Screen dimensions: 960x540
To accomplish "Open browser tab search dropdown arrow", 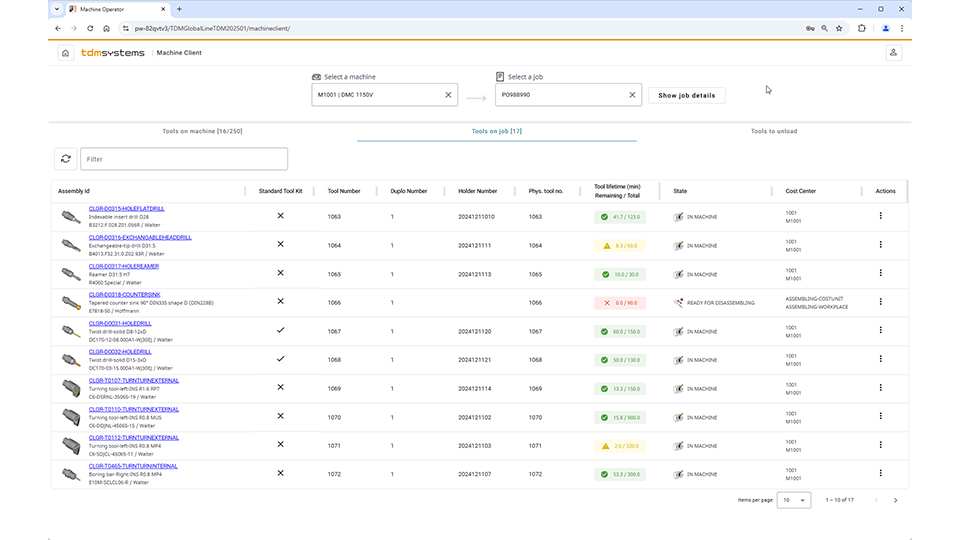I will click(x=57, y=9).
